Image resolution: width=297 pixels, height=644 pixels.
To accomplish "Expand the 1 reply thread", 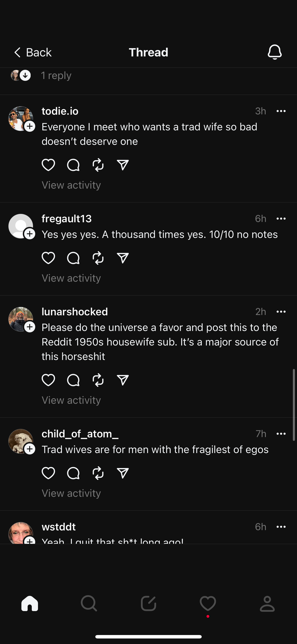I will (56, 76).
